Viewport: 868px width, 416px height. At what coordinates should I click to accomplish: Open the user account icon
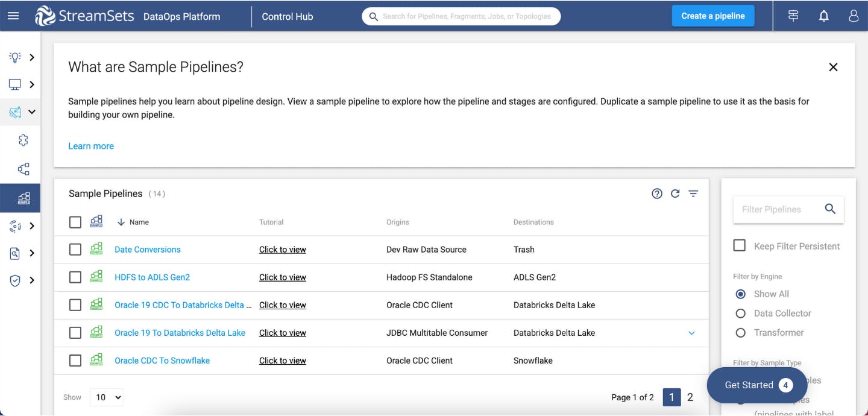[853, 16]
